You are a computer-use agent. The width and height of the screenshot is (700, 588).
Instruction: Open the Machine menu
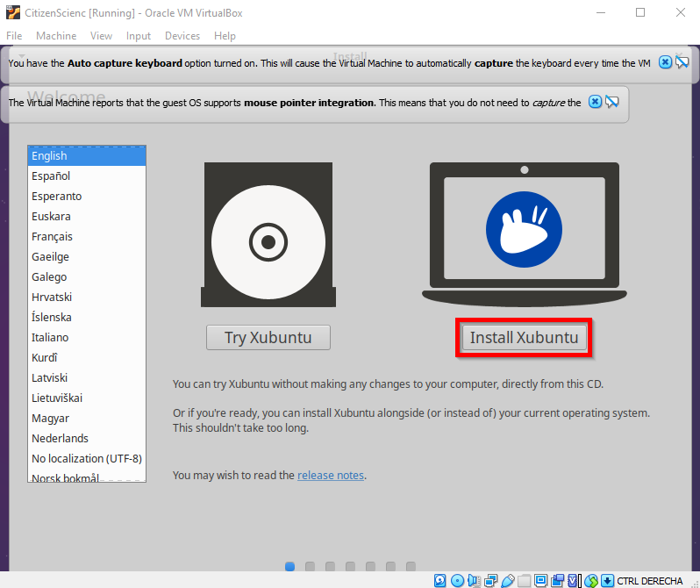pyautogui.click(x=56, y=36)
